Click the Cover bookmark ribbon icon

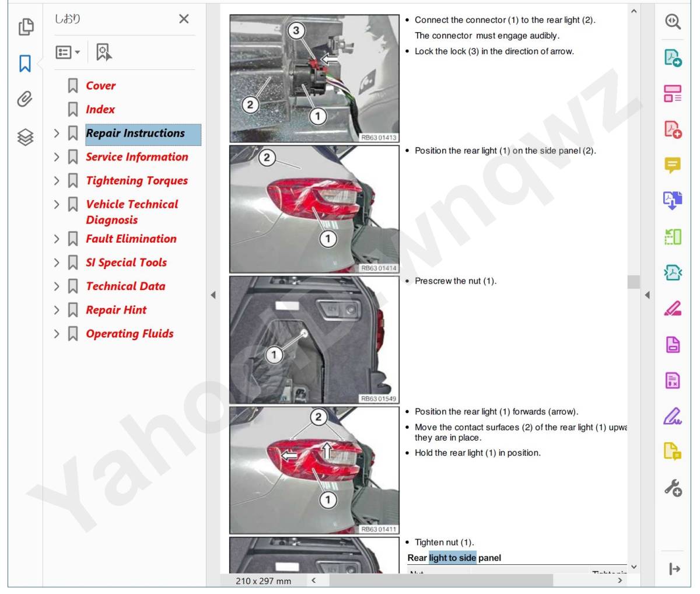(73, 86)
